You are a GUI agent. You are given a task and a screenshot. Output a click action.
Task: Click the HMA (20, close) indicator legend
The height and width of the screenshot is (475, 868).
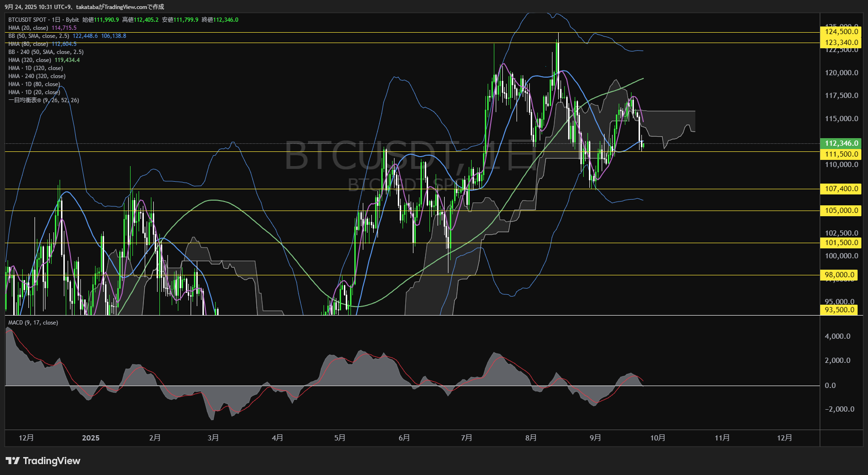pyautogui.click(x=28, y=28)
